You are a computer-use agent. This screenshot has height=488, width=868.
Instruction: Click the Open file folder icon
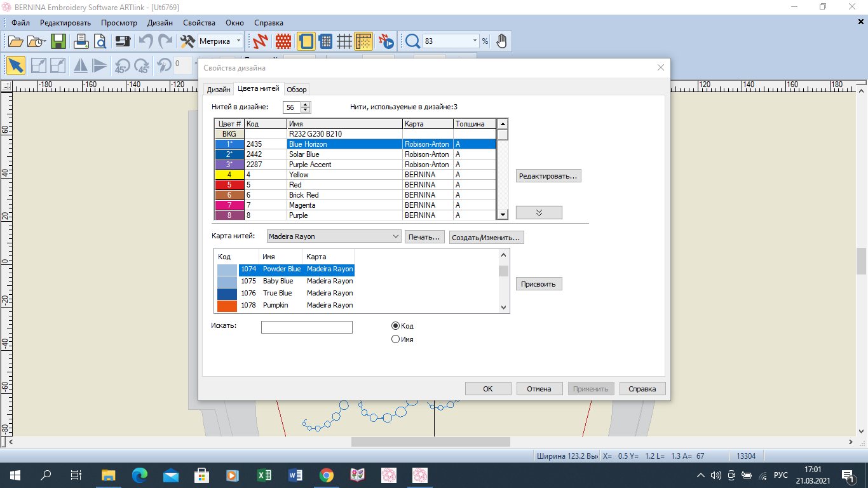(x=15, y=41)
